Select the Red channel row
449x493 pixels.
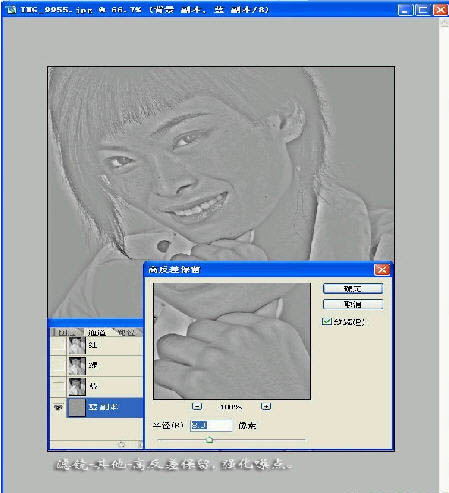97,346
